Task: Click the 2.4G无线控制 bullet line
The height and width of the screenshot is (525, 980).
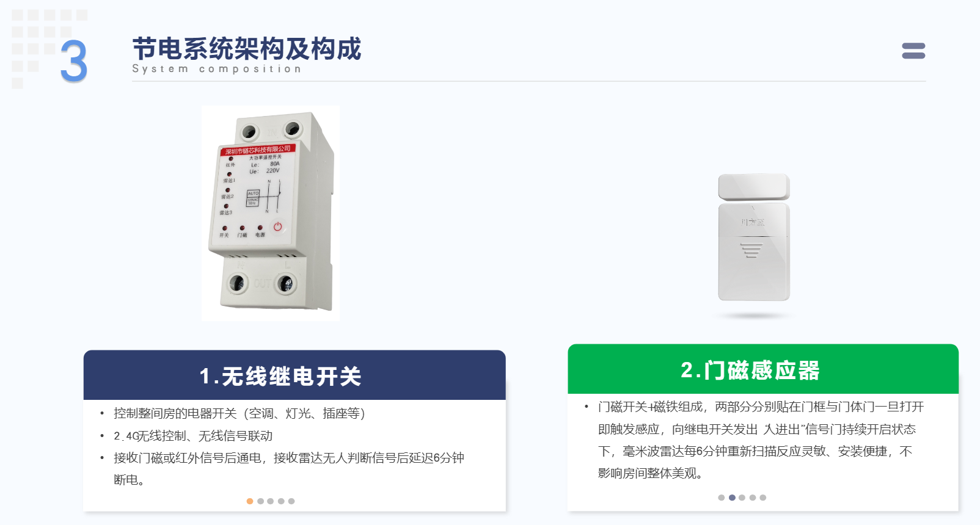Action: (193, 436)
